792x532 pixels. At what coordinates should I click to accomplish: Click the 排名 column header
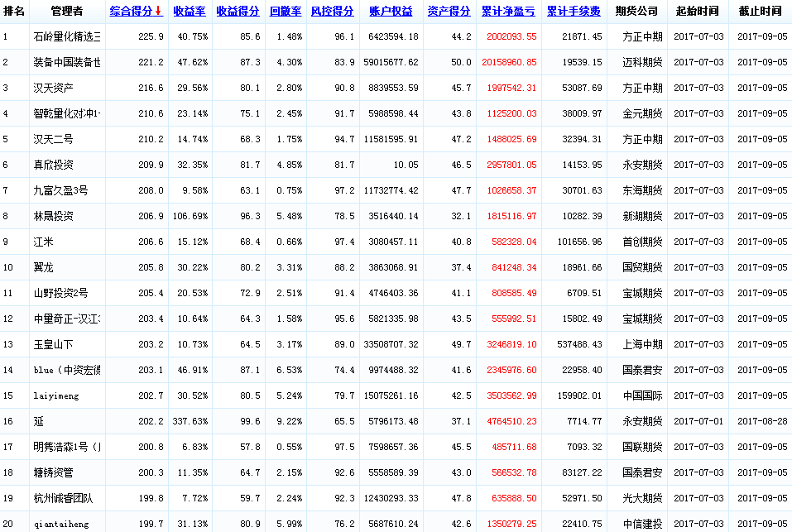click(14, 11)
